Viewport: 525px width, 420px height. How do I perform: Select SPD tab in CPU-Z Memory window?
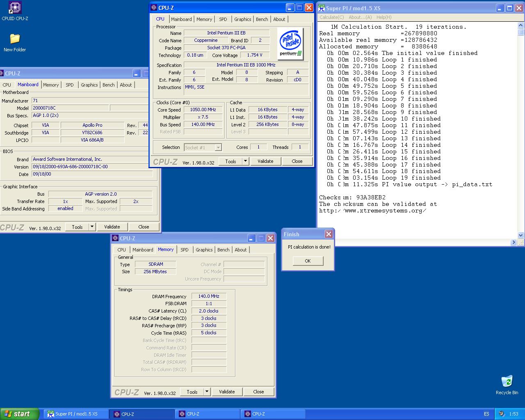point(185,250)
